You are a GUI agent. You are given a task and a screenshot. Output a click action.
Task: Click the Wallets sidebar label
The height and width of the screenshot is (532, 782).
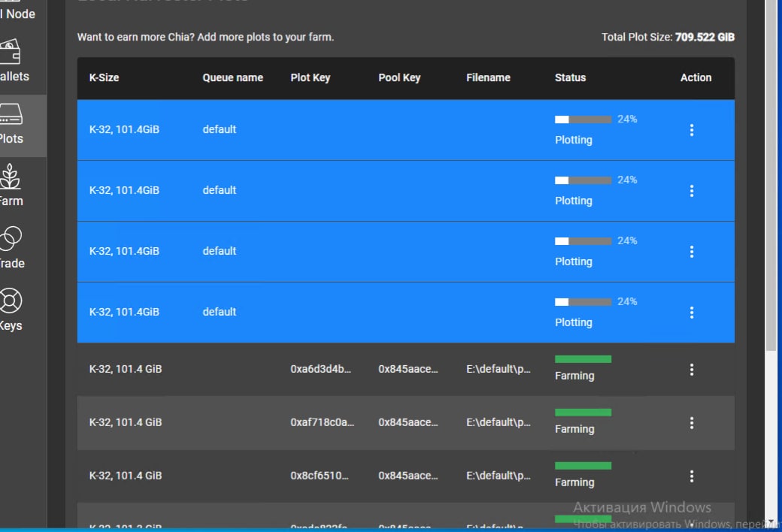click(14, 77)
